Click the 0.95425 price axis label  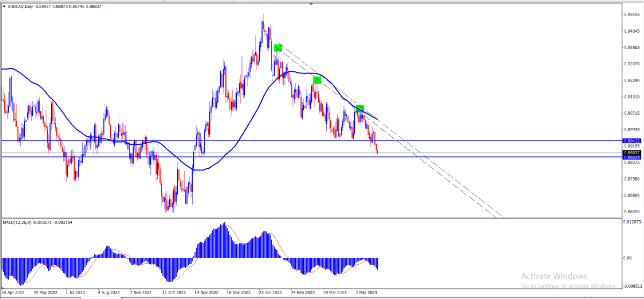[x=631, y=14]
